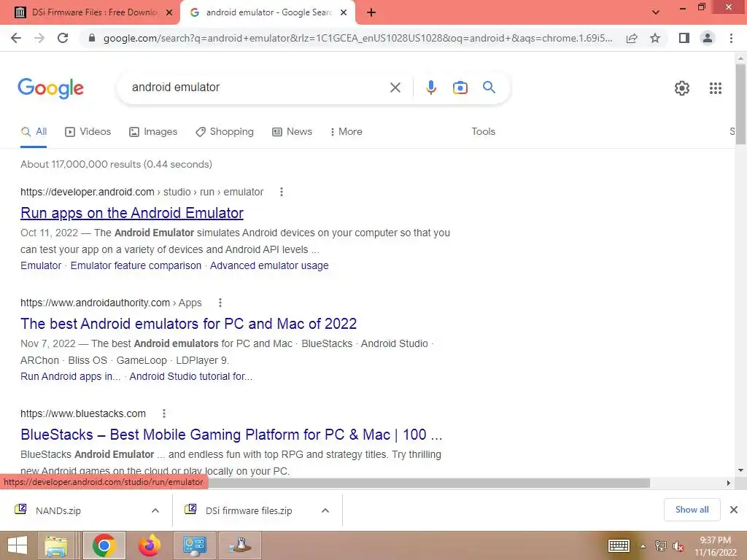This screenshot has width=747, height=560.
Task: Click the scroll right arrow
Action: pyautogui.click(x=729, y=483)
